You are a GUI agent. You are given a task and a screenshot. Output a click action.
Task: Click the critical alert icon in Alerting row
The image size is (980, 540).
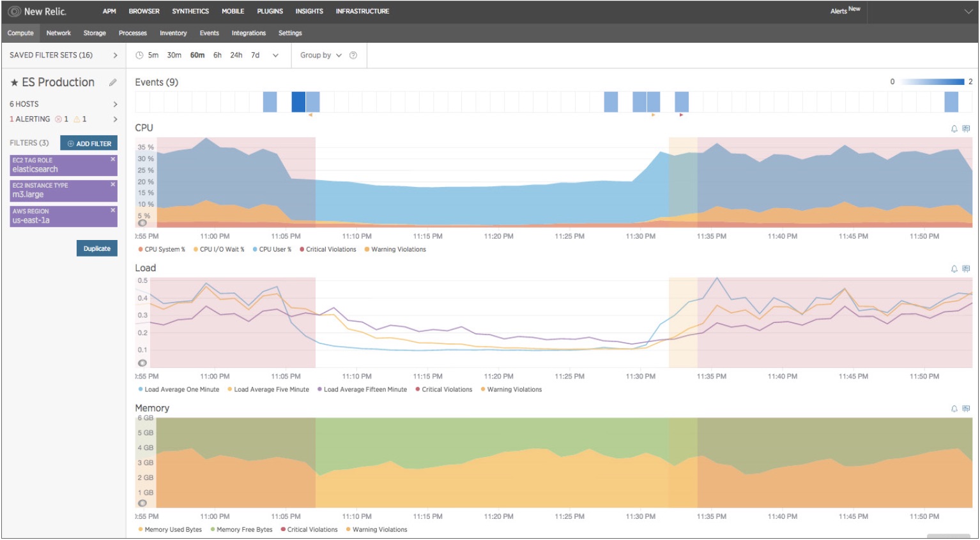click(x=58, y=119)
